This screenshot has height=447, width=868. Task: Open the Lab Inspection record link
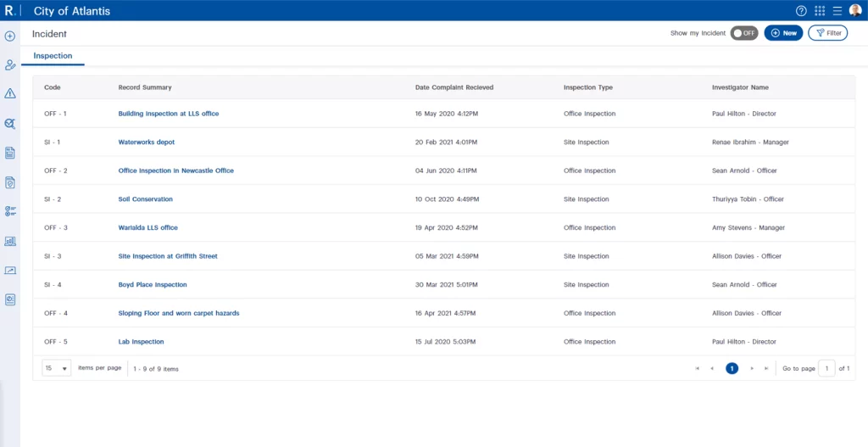tap(141, 342)
